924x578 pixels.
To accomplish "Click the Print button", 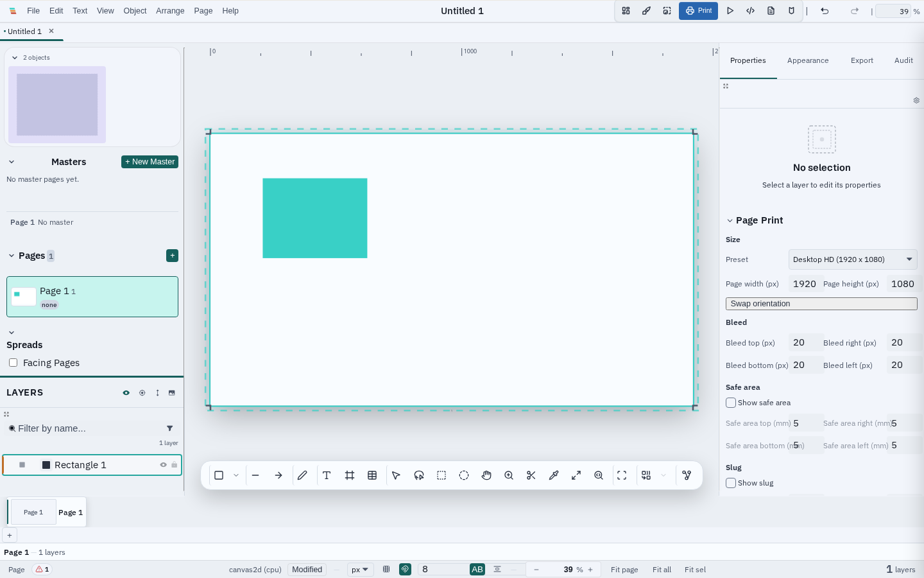I will pos(698,11).
